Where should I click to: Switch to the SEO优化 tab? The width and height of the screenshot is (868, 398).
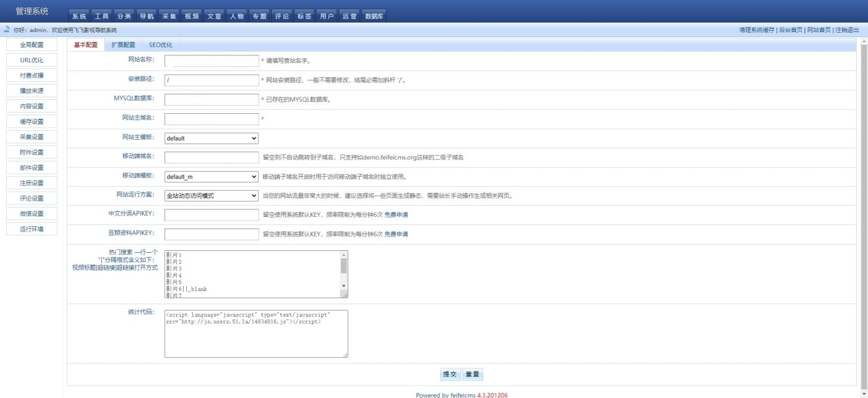tap(160, 45)
